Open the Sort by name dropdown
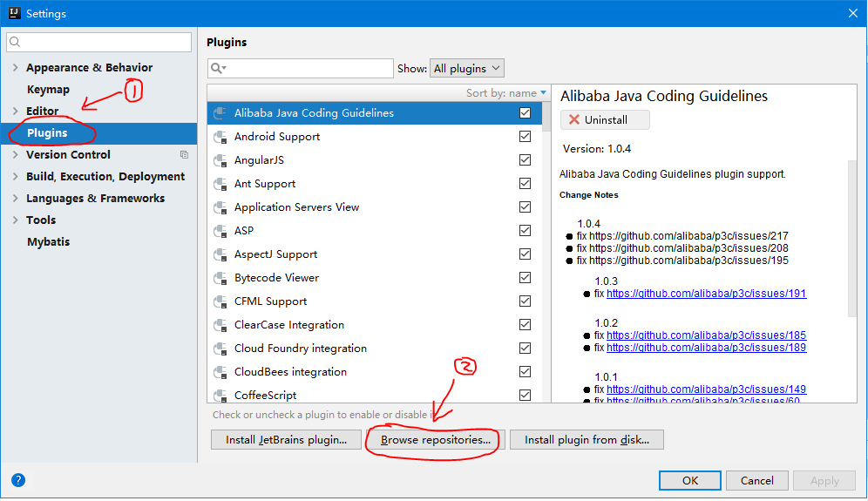868x501 pixels. click(x=506, y=93)
